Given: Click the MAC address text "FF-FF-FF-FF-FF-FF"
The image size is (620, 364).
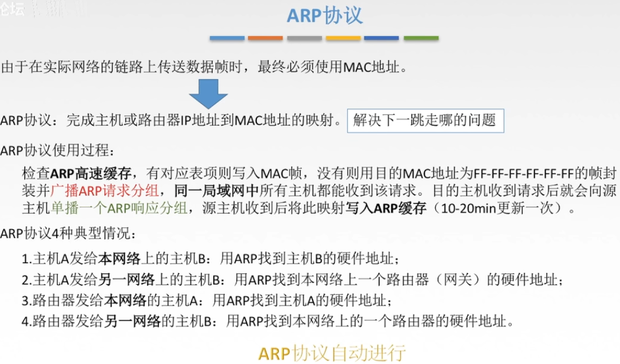Looking at the screenshot, I should tap(524, 173).
